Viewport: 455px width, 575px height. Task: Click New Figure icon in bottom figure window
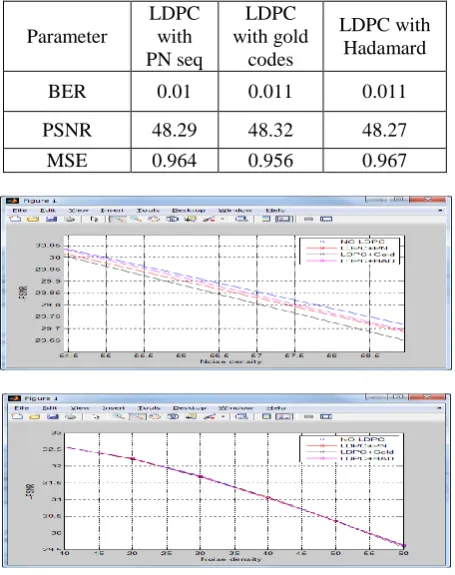(17, 417)
